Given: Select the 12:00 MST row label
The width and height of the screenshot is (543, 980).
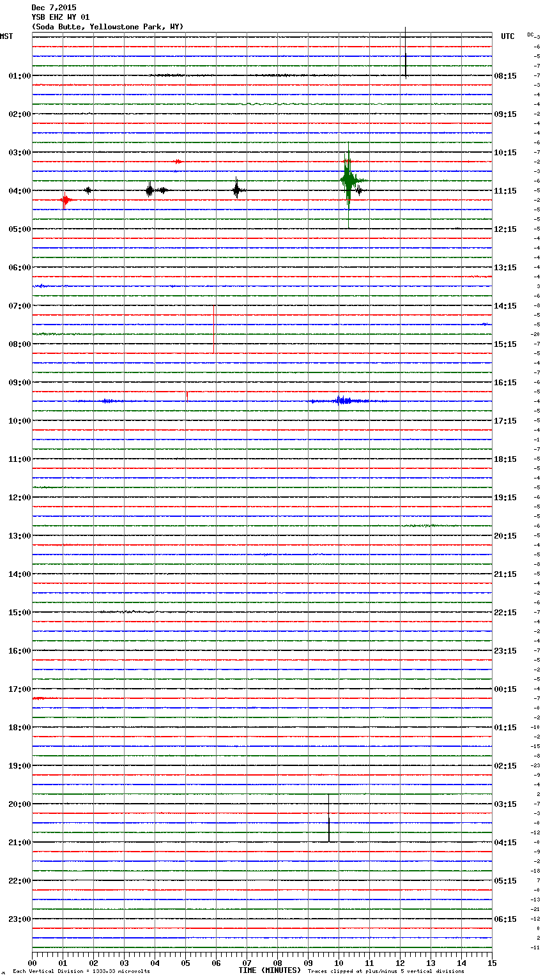Looking at the screenshot, I should [x=20, y=498].
